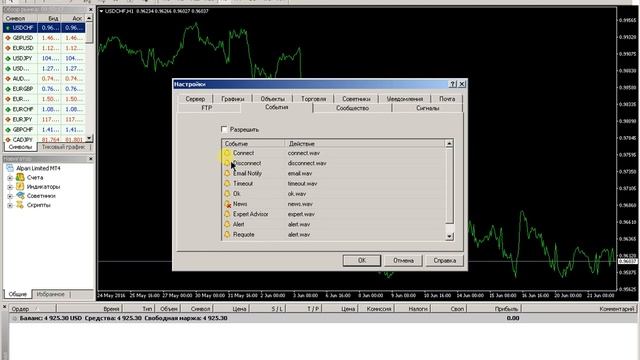Select the Connect event bell icon
This screenshot has height=360, width=640.
tap(227, 153)
